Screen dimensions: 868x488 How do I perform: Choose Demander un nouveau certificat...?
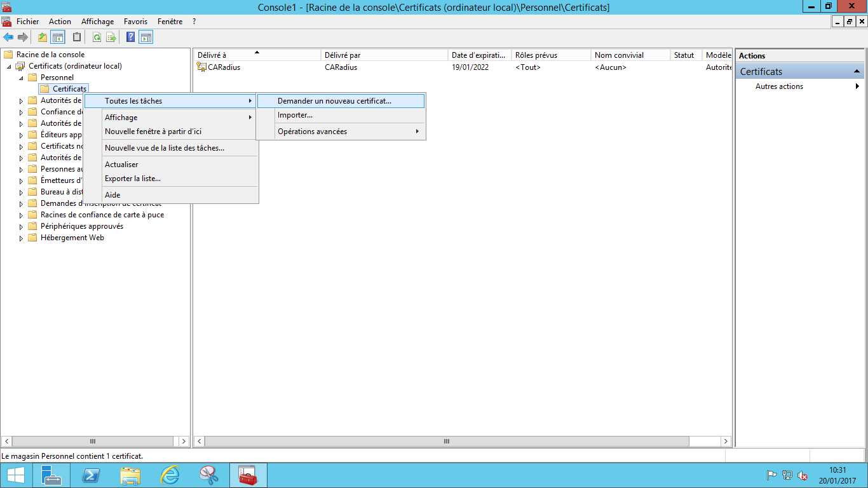334,101
